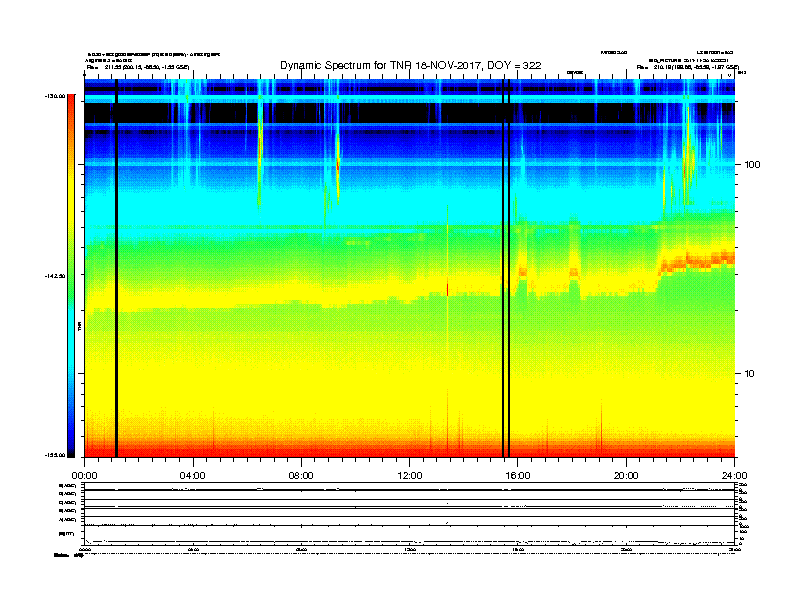The image size is (792, 612).
Task: Click the red top of the color bar
Action: 71,101
